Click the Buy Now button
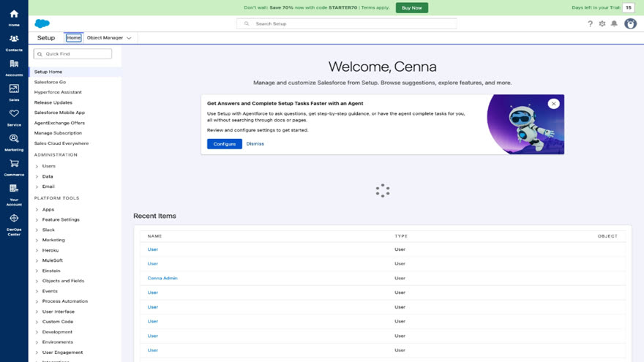The image size is (644, 362). [x=411, y=8]
